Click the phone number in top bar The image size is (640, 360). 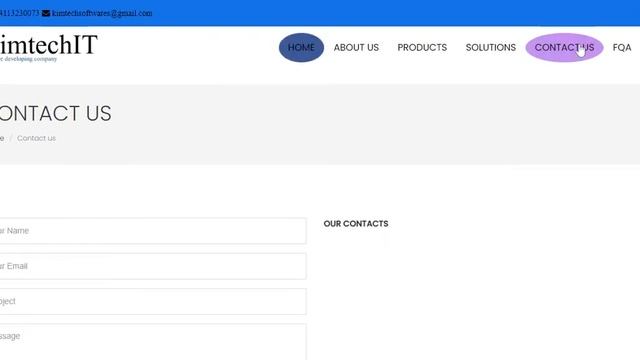20,13
